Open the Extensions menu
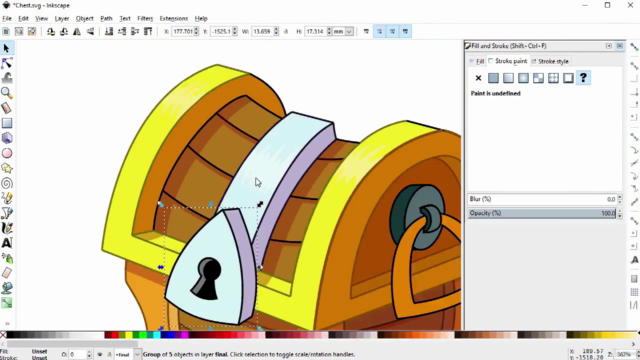The height and width of the screenshot is (360, 640). tap(173, 18)
